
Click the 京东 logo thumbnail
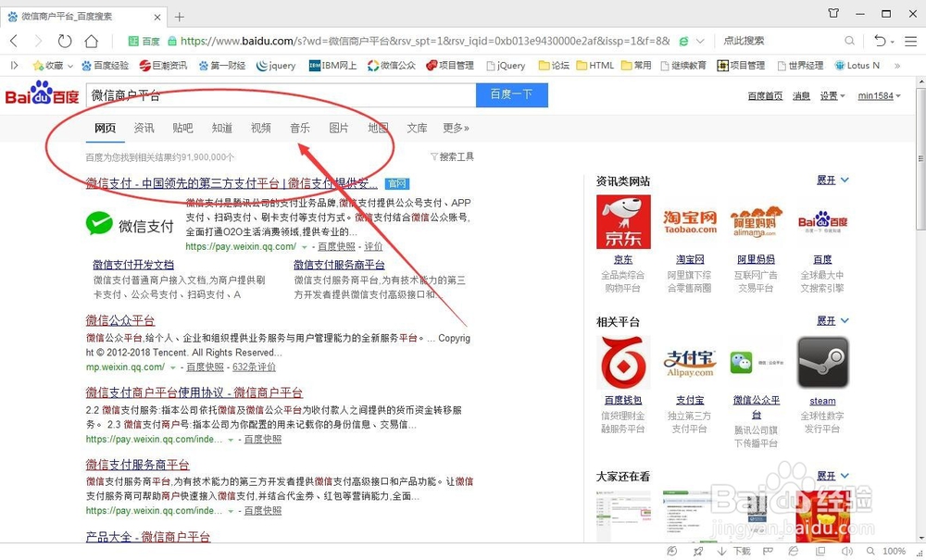pos(623,222)
